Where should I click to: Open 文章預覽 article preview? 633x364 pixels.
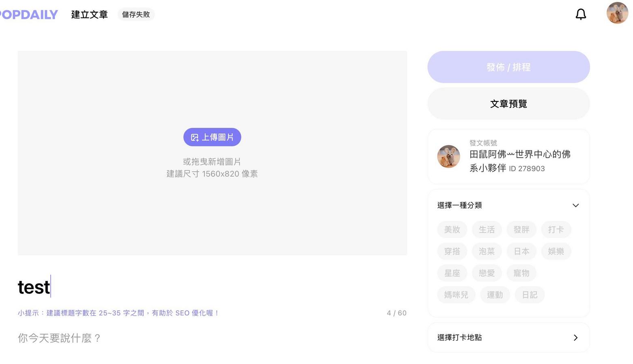coord(508,104)
